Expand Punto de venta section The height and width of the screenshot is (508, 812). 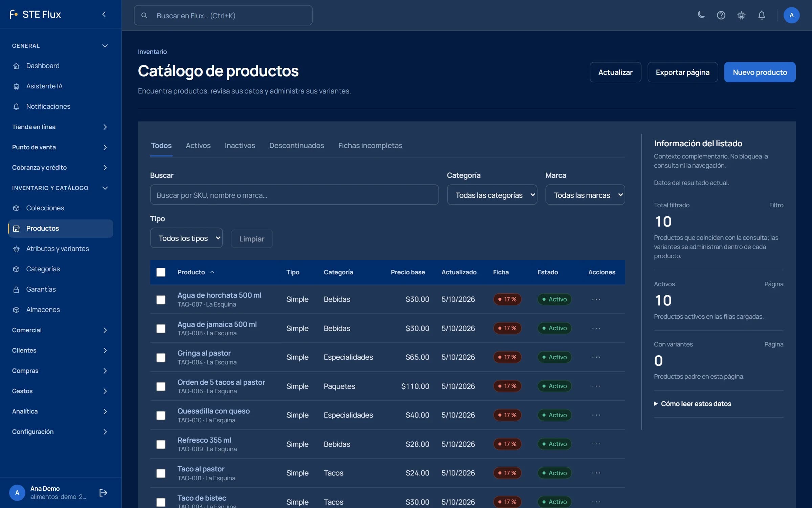point(61,147)
